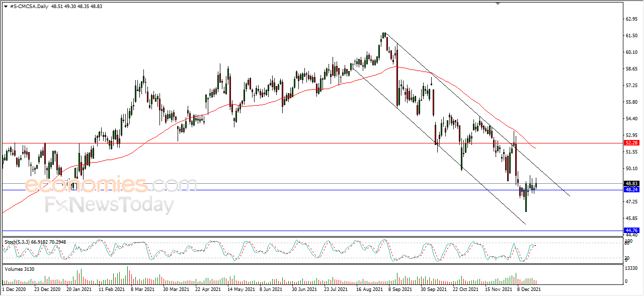Click the #S-CMCSA,Daily symbol title

pos(29,6)
